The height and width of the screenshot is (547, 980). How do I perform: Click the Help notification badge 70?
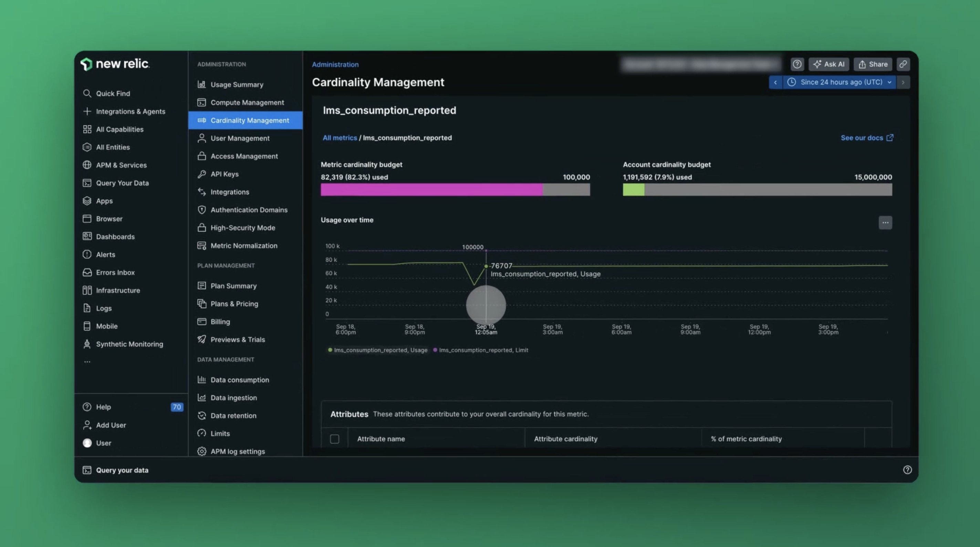click(177, 407)
